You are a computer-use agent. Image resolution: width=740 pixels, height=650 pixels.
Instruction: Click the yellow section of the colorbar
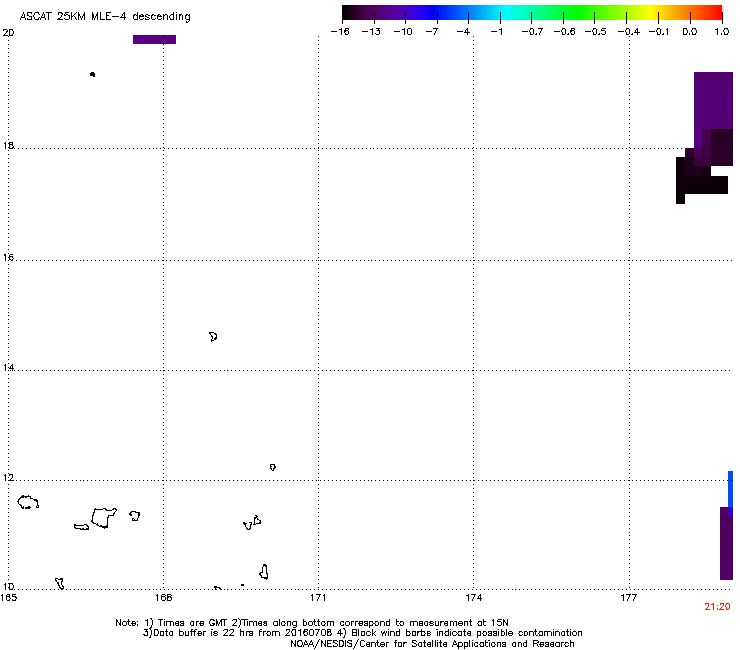pos(654,13)
